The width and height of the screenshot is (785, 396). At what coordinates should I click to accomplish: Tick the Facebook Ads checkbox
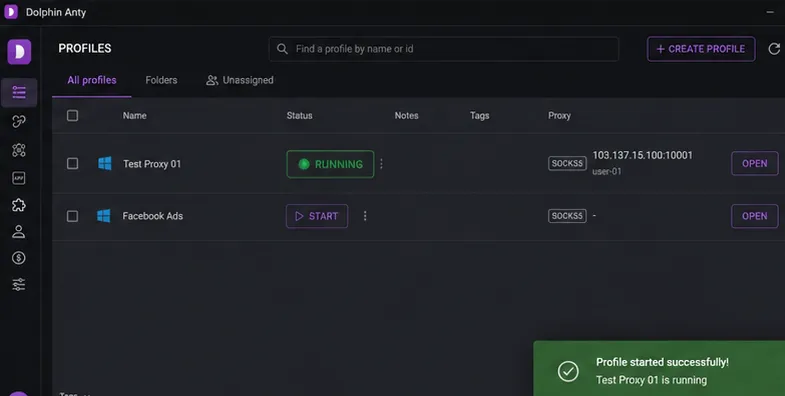point(73,216)
